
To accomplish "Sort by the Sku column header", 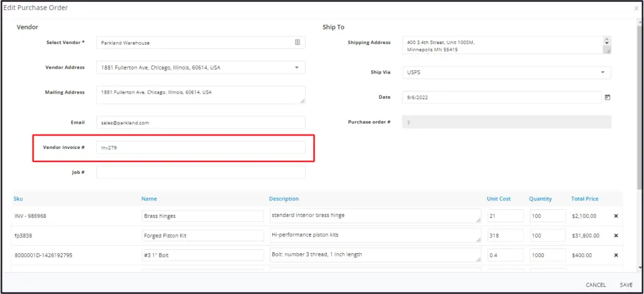I will point(18,199).
